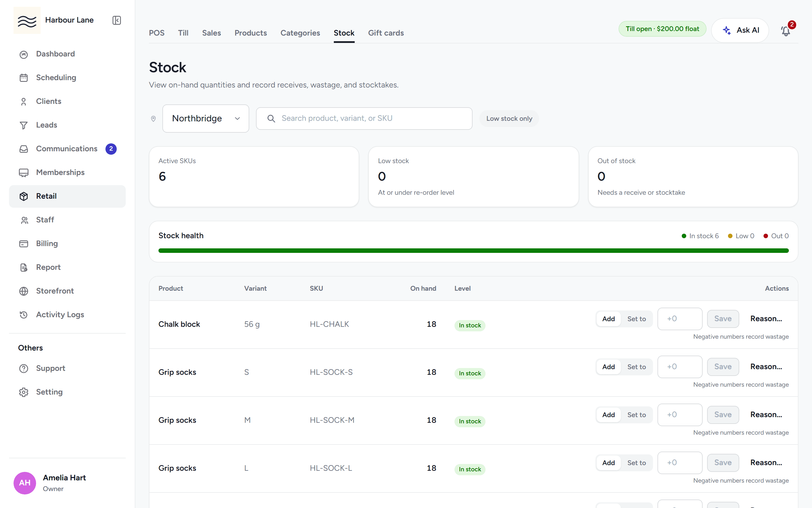Collapse the sidebar with the panel icon
This screenshot has width=812, height=508.
coord(116,20)
